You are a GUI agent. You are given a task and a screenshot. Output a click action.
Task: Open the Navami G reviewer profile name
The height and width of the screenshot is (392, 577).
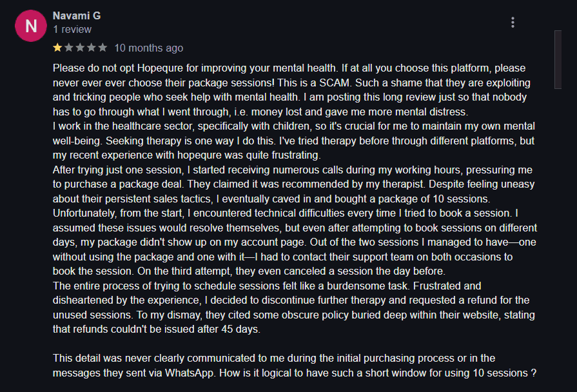tap(77, 16)
